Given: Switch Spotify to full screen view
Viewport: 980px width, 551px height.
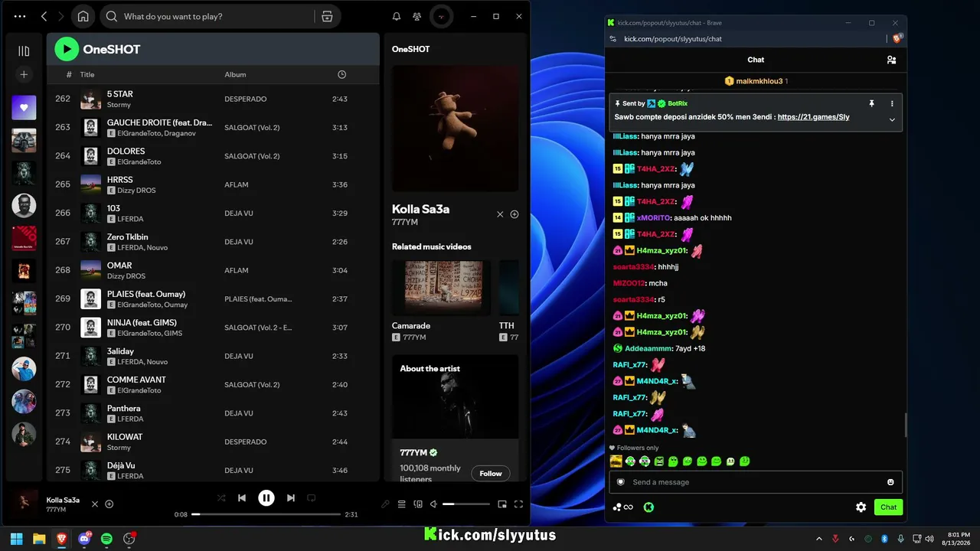Looking at the screenshot, I should [518, 504].
